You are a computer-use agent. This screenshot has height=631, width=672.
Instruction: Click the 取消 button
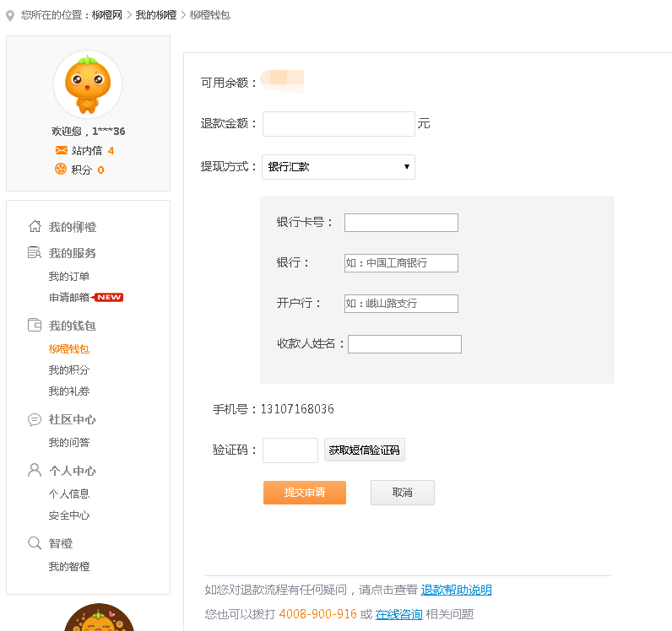pyautogui.click(x=403, y=493)
